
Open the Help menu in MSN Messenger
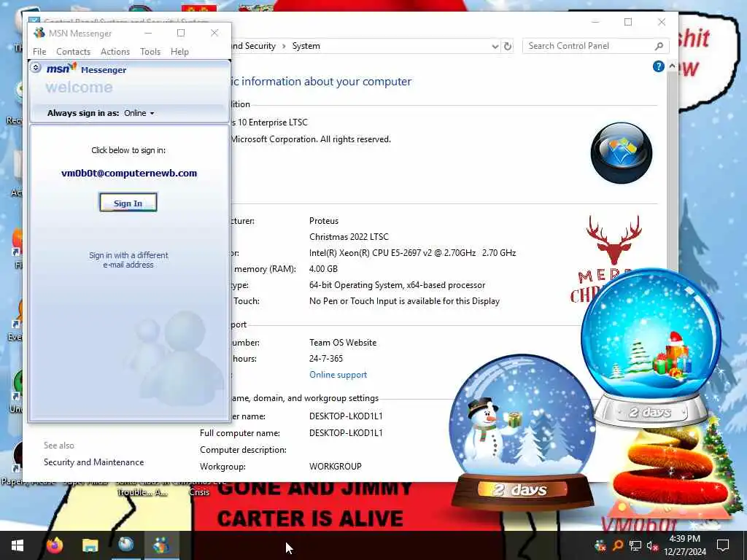point(179,52)
